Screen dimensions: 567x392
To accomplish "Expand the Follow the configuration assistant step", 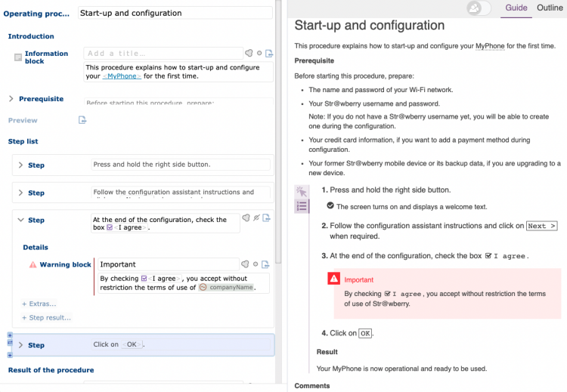I will click(20, 193).
